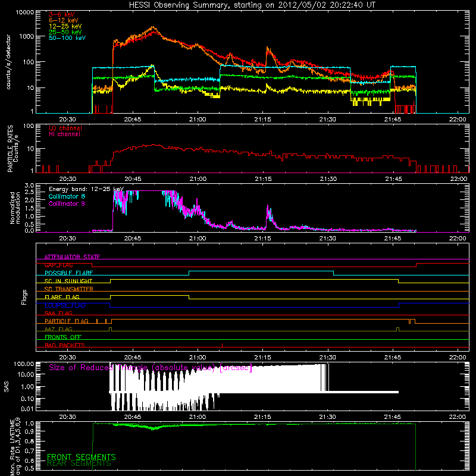This screenshot has width=476, height=476.
Task: Click the 1000 tick value in count-rate panel
Action: coord(26,36)
